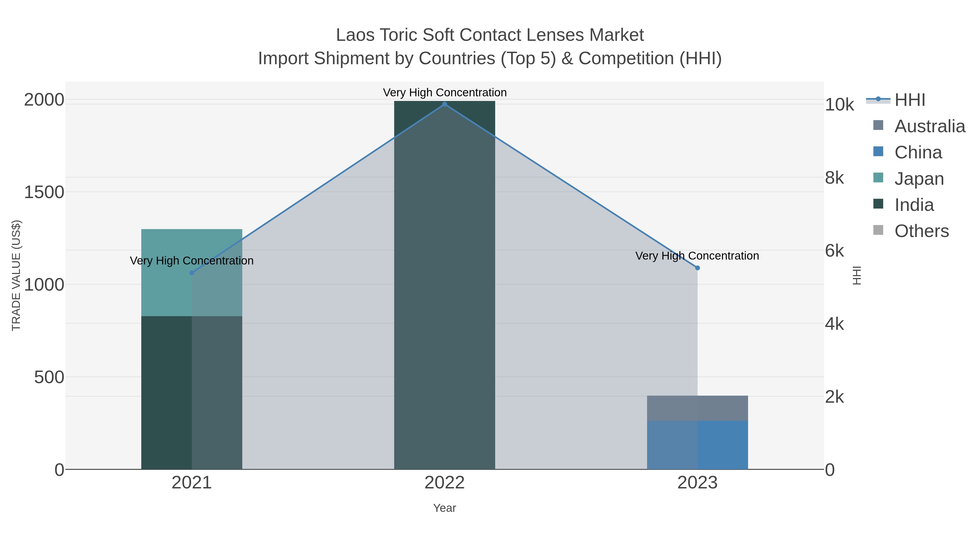Toggle the China legend entry

pos(907,152)
